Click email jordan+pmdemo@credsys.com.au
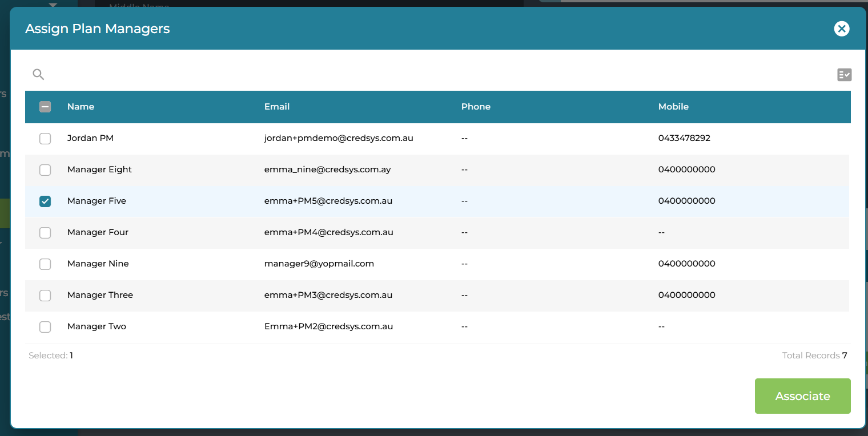This screenshot has height=436, width=868. pos(339,138)
